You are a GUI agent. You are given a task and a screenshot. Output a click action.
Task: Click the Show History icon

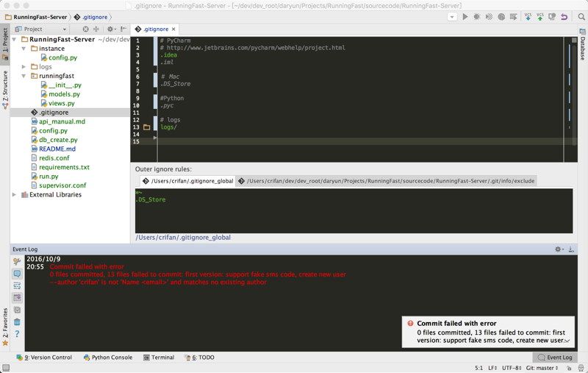pos(552,16)
